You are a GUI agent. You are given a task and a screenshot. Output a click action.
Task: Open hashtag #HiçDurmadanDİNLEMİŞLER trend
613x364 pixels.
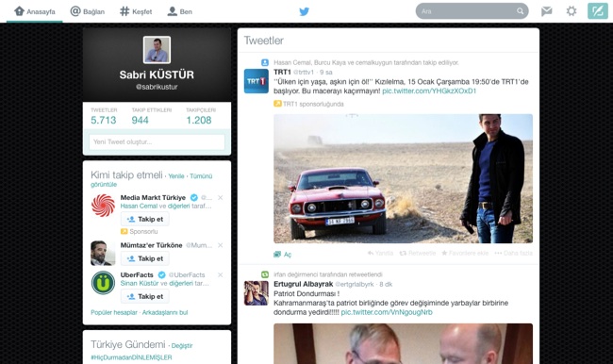click(131, 357)
